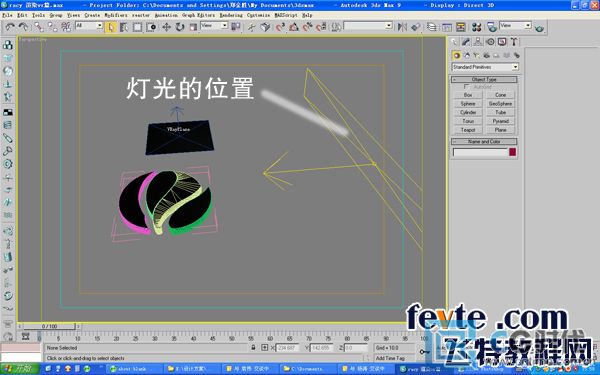The width and height of the screenshot is (600, 375).
Task: Click the time slider showing 0 / 100
Action: 49,326
